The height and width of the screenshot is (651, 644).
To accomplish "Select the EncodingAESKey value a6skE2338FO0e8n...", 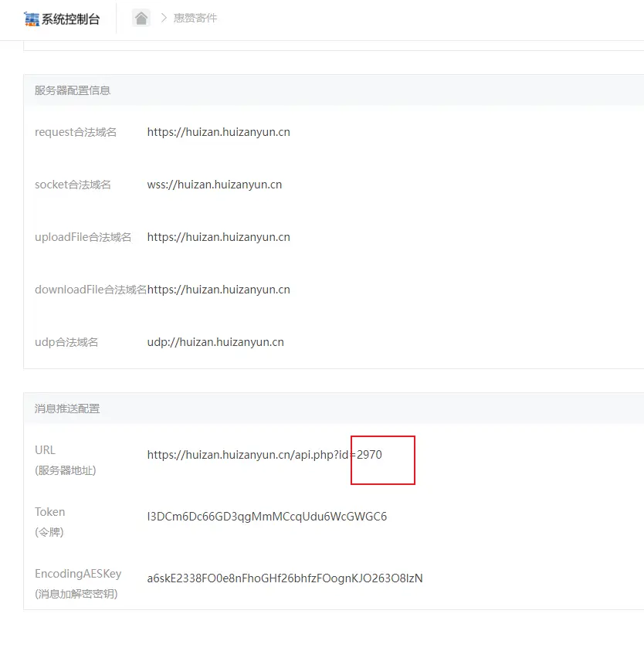I will pos(285,578).
